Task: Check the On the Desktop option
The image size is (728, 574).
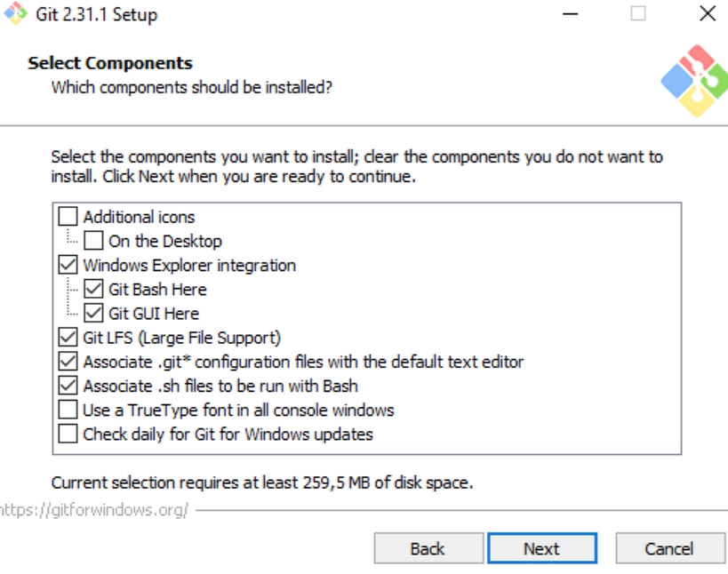Action: pos(94,241)
